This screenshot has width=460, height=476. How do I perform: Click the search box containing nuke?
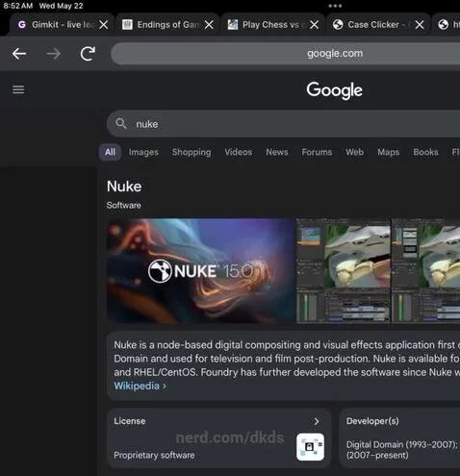[x=283, y=124]
